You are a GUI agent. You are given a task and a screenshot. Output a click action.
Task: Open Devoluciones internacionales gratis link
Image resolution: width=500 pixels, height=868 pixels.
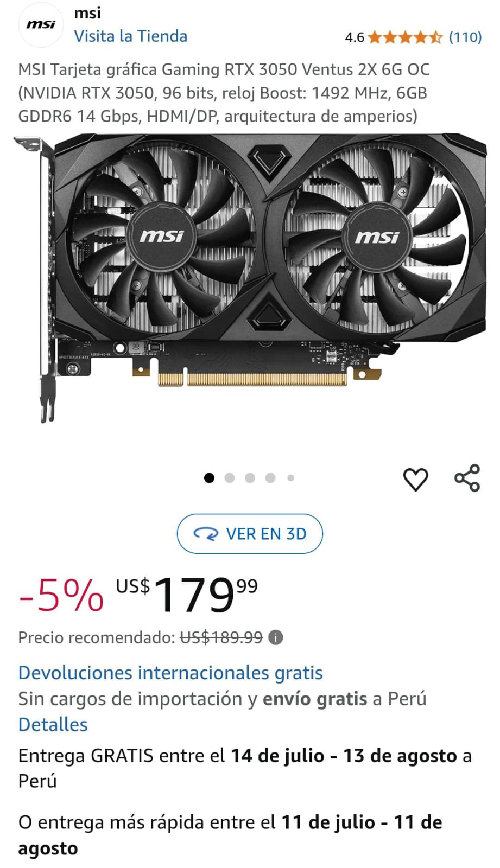pyautogui.click(x=170, y=673)
